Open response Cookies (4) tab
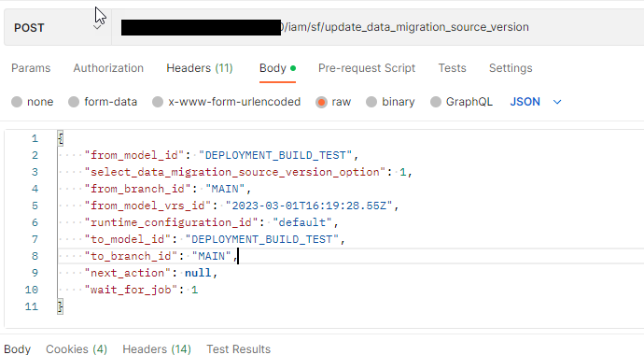The height and width of the screenshot is (355, 644). (77, 348)
